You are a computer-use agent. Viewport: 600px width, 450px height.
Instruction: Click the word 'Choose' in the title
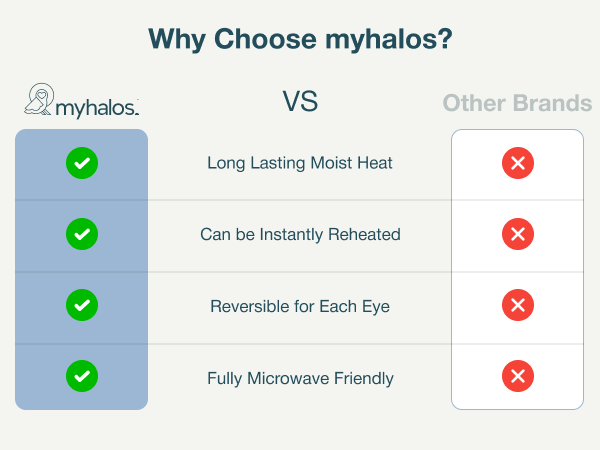click(x=265, y=39)
